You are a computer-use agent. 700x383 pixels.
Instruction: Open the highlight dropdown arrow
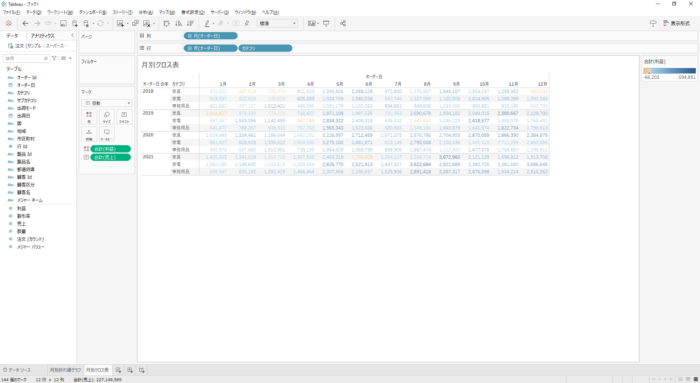[213, 24]
